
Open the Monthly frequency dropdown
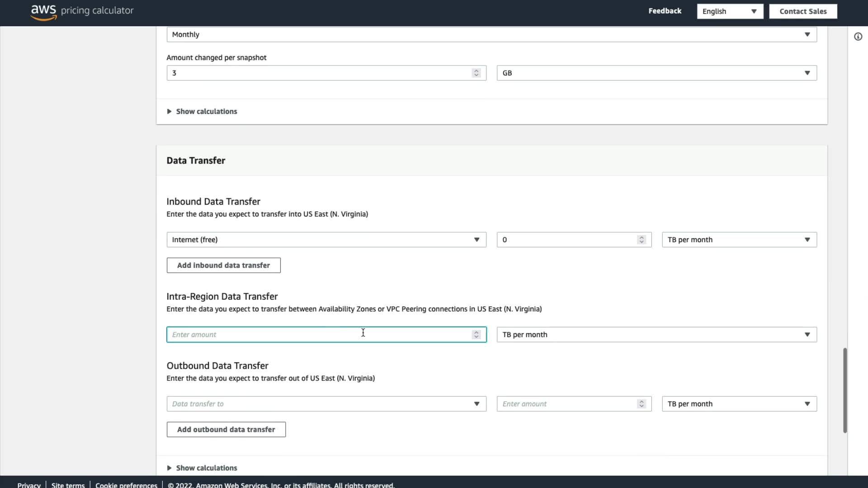[491, 35]
